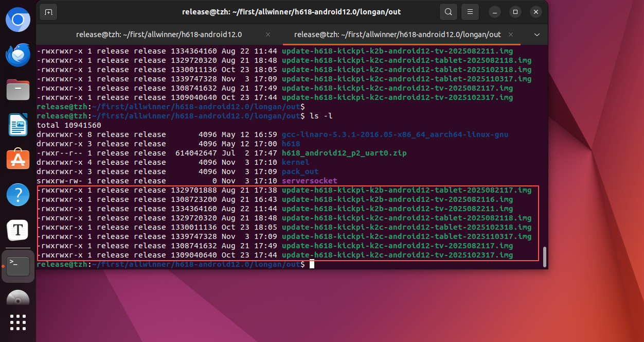644x342 pixels.
Task: Close the h618-android12.0 tab
Action: tap(267, 35)
